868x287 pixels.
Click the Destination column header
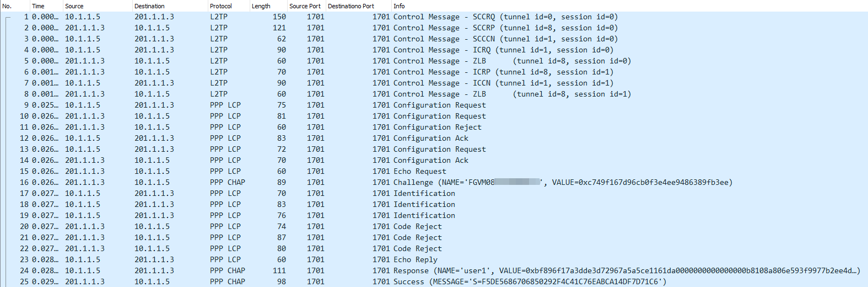[x=149, y=6]
